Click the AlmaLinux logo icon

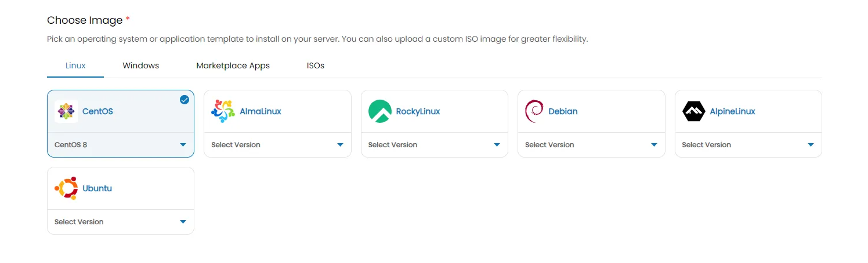tap(223, 111)
